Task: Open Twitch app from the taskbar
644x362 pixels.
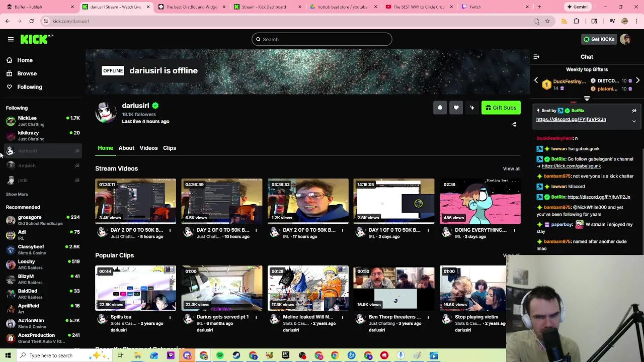Action: tap(171, 355)
